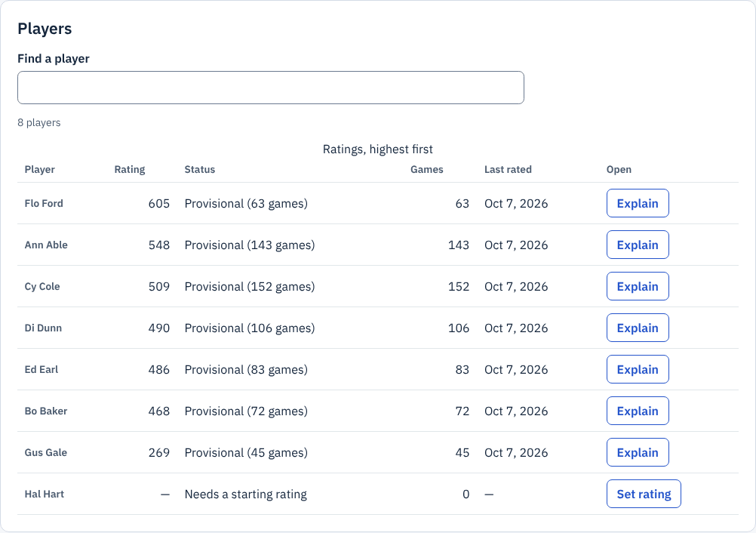The width and height of the screenshot is (756, 533).
Task: Click the rating value 468
Action: (x=159, y=411)
